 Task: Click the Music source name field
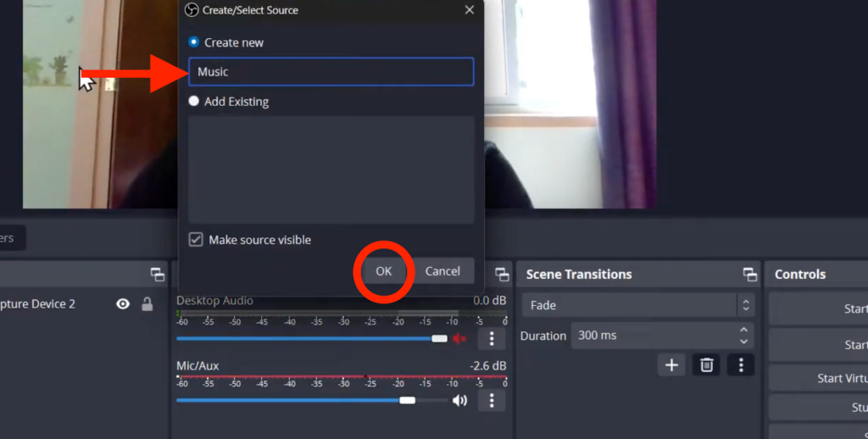(331, 72)
